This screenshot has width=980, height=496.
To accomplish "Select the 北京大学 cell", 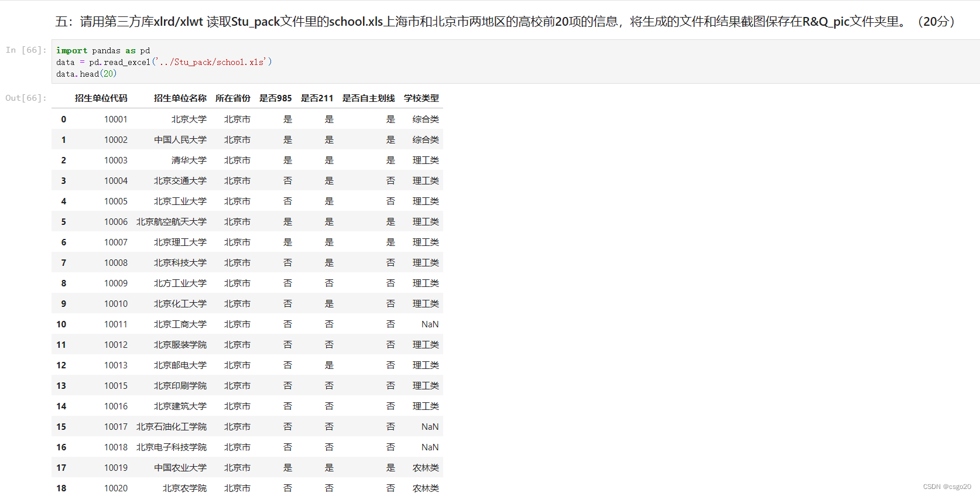I will point(189,119).
